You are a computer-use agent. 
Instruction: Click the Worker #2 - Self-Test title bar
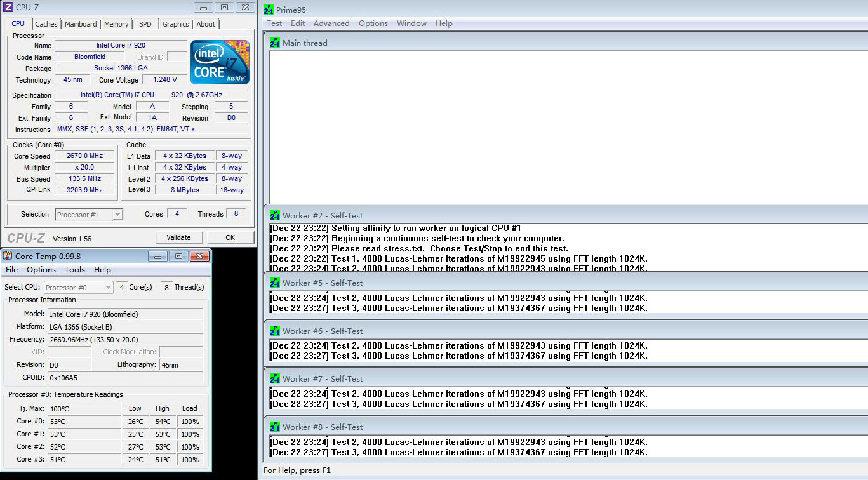(566, 215)
